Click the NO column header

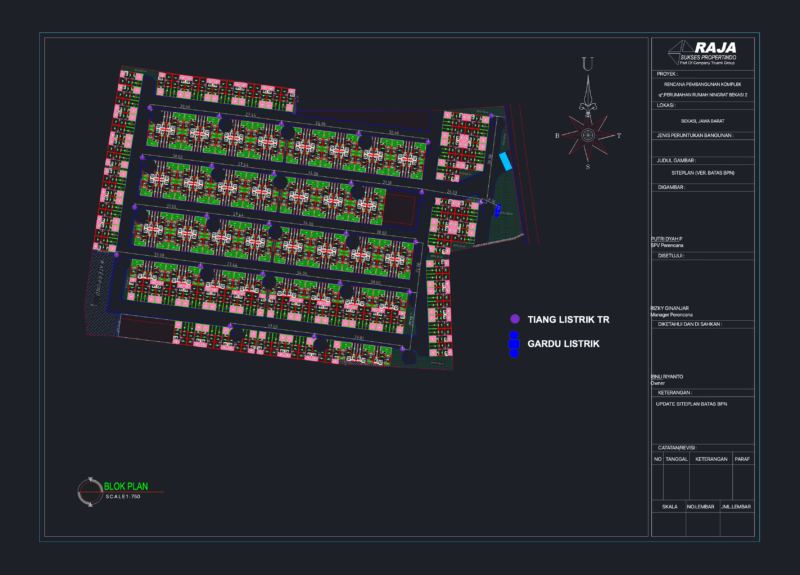click(658, 459)
